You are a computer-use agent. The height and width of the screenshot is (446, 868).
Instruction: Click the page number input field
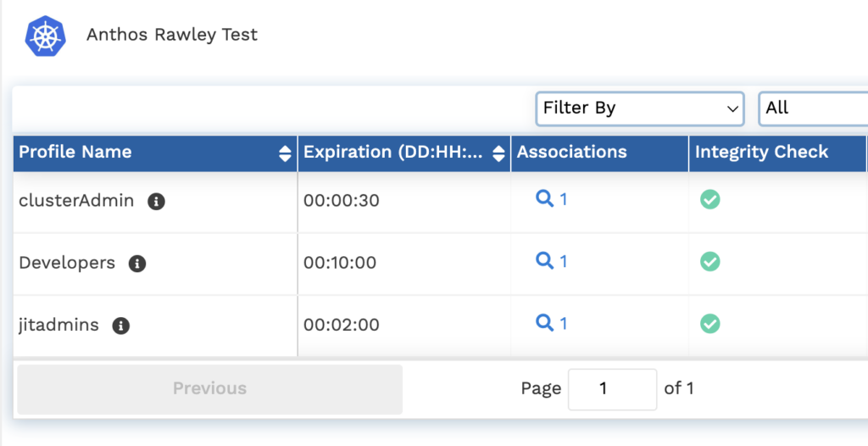point(612,389)
